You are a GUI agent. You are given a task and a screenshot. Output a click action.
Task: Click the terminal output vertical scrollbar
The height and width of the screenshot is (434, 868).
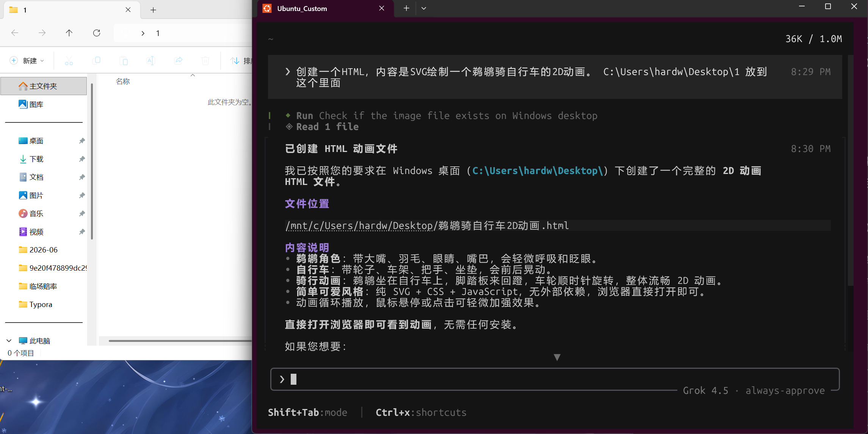tap(850, 171)
